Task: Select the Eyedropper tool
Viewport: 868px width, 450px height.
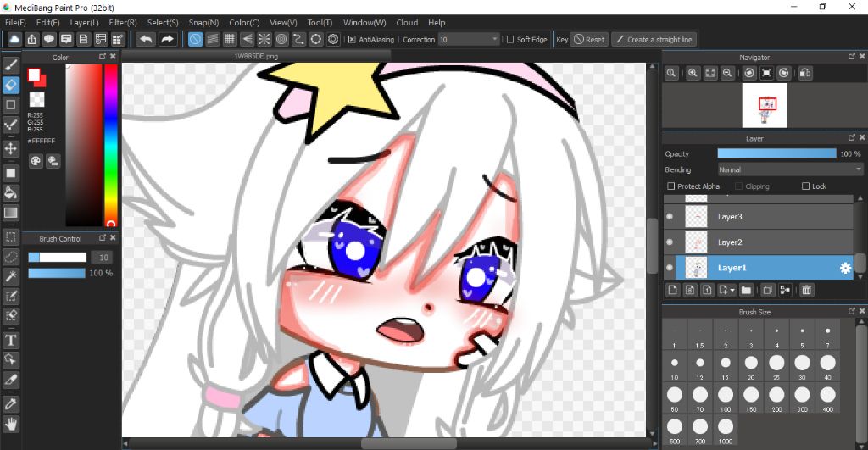Action: tap(10, 403)
